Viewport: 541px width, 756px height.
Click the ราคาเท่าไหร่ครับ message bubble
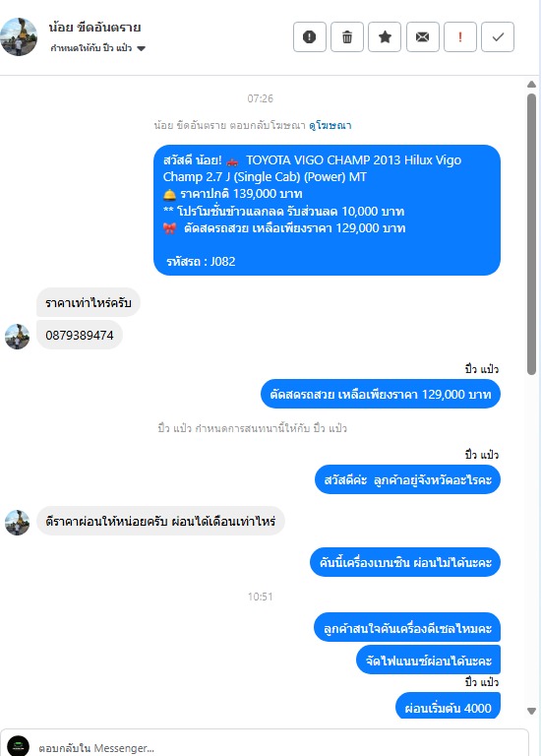click(x=89, y=303)
